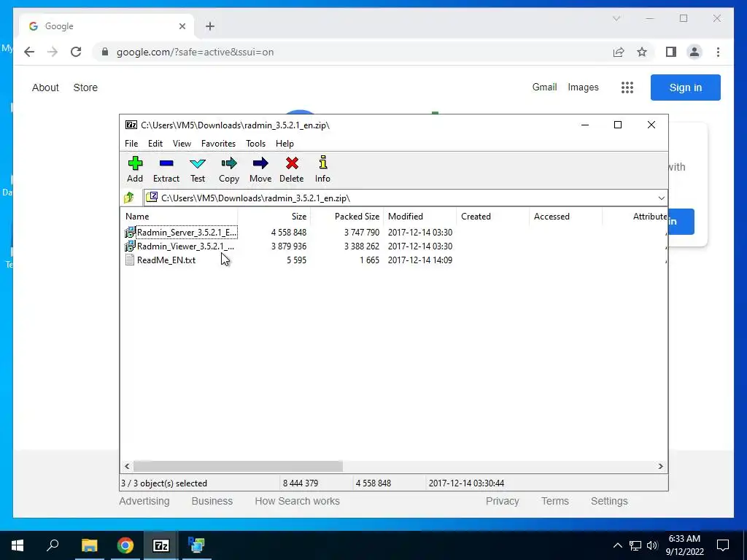This screenshot has height=560, width=747.
Task: Select the ReadMe_EN.txt file name
Action: click(x=166, y=260)
